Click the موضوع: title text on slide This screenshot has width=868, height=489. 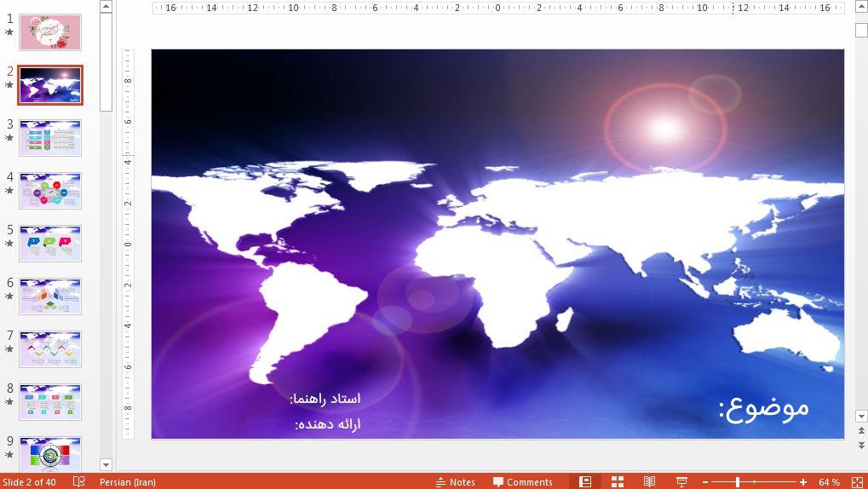[x=764, y=409]
